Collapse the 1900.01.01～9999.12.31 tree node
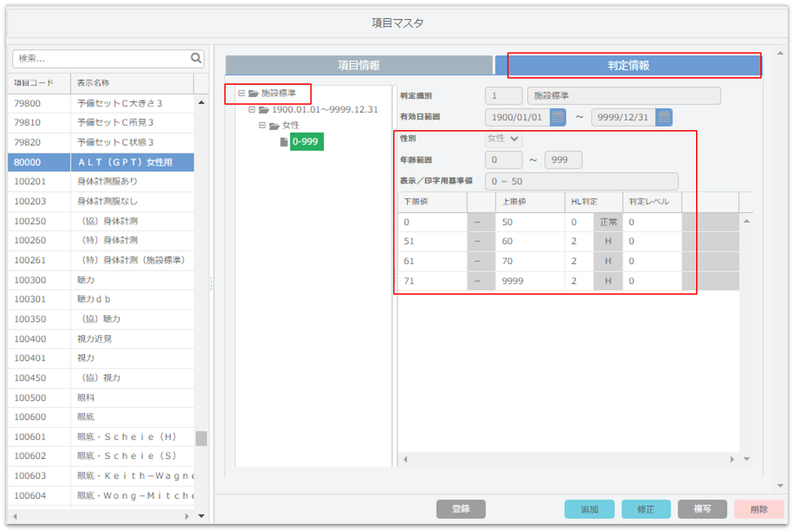The height and width of the screenshot is (532, 794). [252, 110]
